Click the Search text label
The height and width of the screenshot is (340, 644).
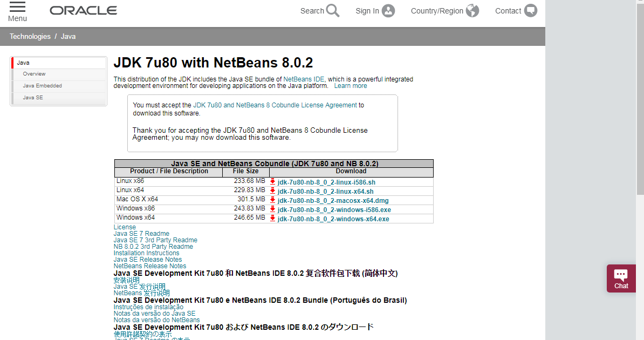(x=312, y=11)
